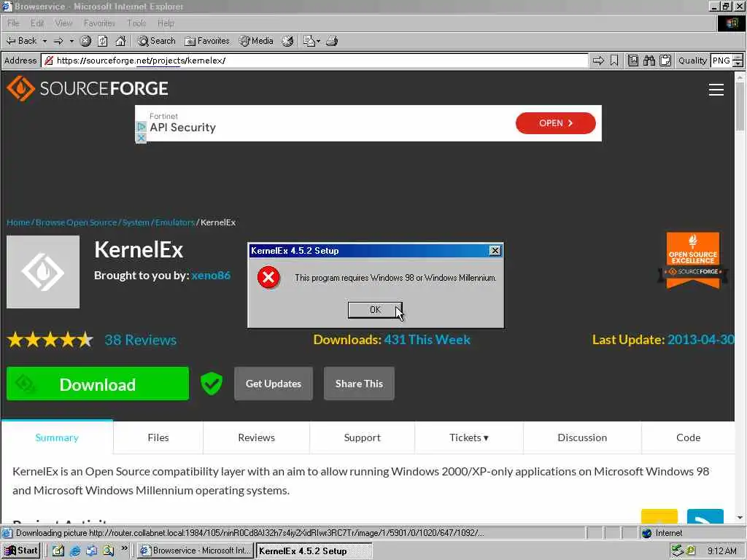Open the Favorites menu
Screen dimensions: 747x560
click(x=99, y=23)
